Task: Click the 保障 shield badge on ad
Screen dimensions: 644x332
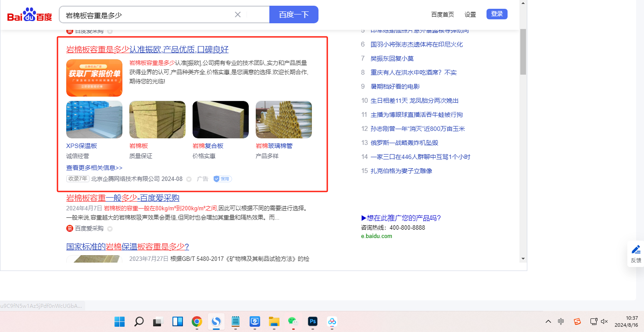Action: click(222, 179)
